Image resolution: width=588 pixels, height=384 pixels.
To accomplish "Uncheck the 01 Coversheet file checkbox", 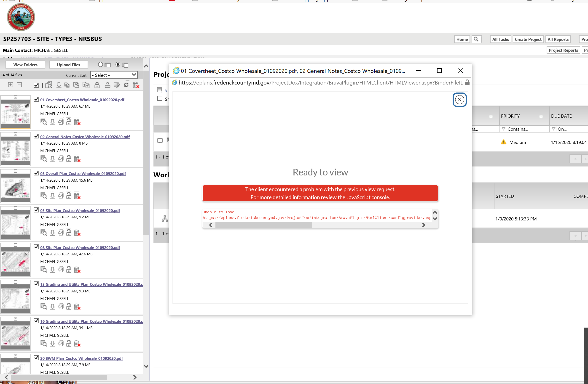I will click(x=36, y=99).
